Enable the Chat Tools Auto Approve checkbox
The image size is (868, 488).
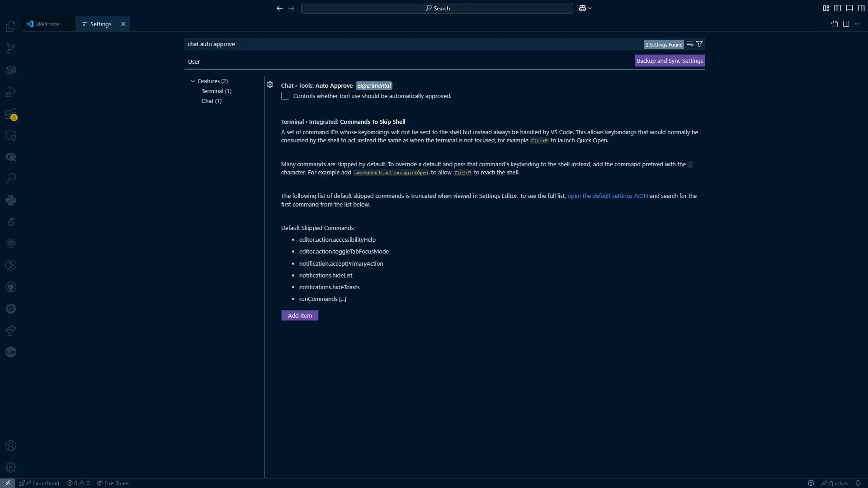[x=285, y=96]
